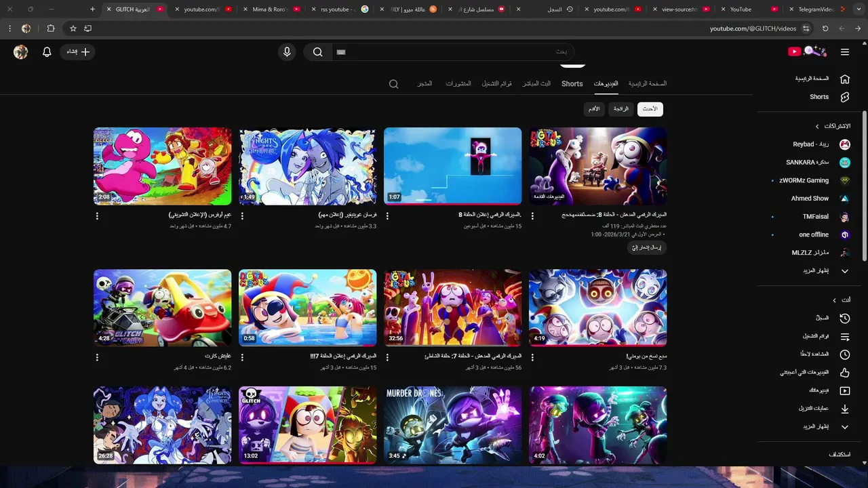Viewport: 868px width, 488px height.
Task: Open more options for فرسان غوينيفير video
Action: coord(242,216)
